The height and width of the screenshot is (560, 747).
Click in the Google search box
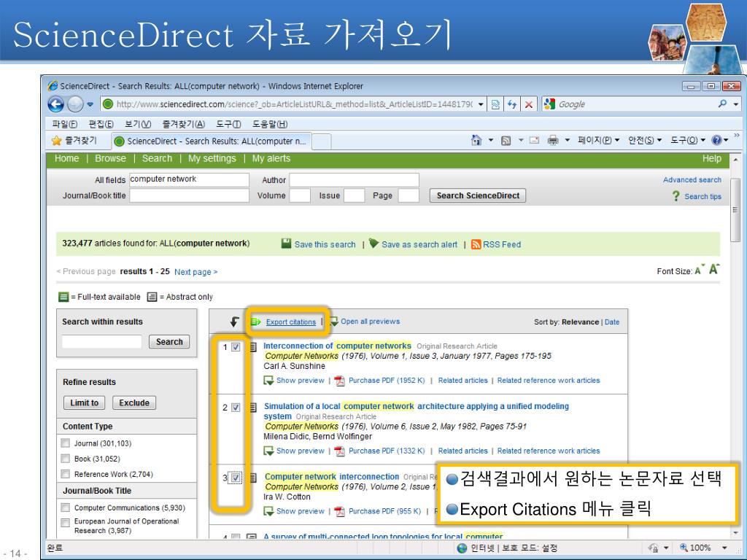pyautogui.click(x=636, y=104)
